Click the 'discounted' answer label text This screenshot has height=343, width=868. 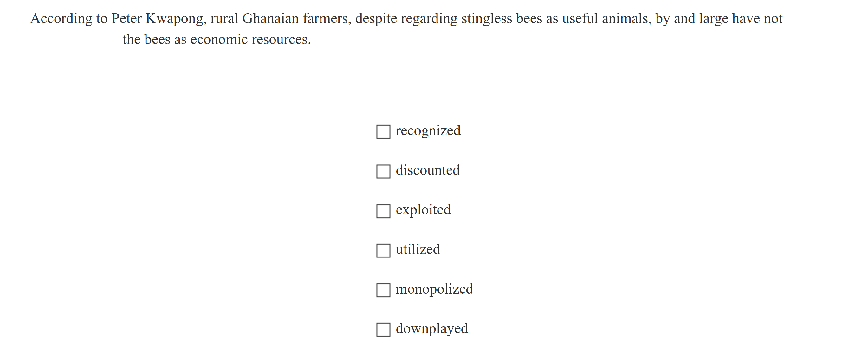[x=428, y=170]
